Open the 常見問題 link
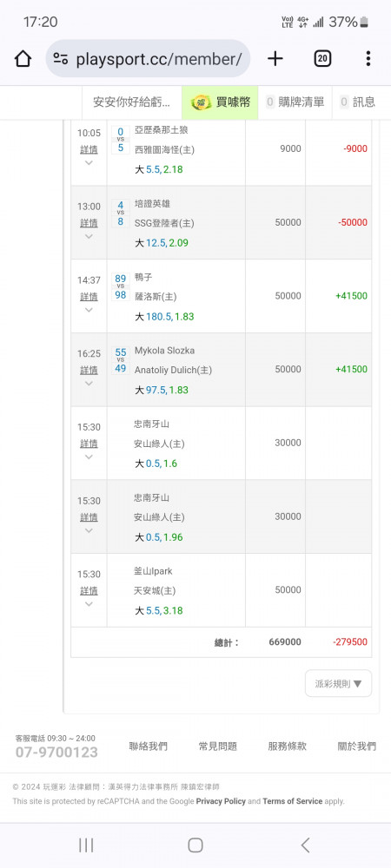Image resolution: width=391 pixels, height=868 pixels. [x=217, y=746]
